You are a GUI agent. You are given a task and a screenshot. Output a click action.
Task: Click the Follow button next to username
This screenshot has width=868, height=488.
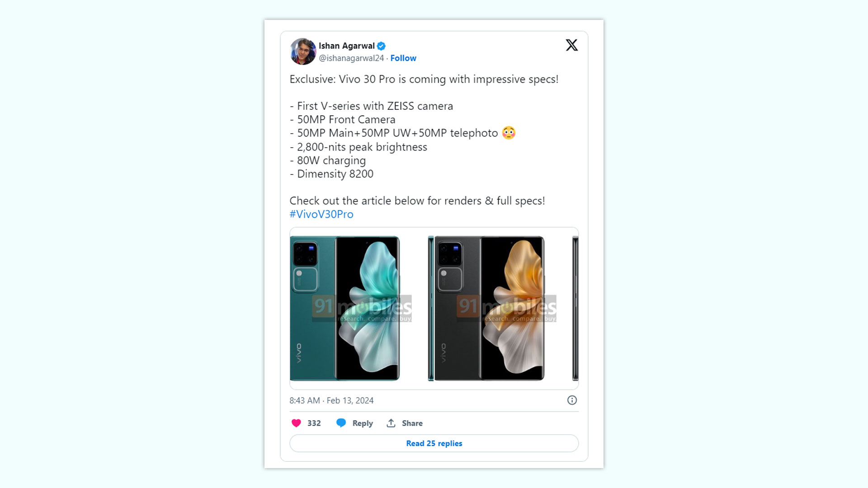coord(404,58)
